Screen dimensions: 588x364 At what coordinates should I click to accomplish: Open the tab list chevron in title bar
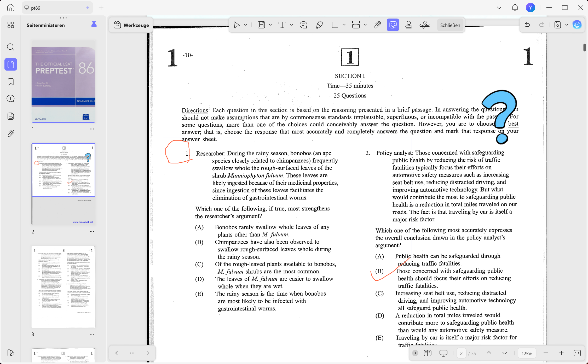coord(499,8)
